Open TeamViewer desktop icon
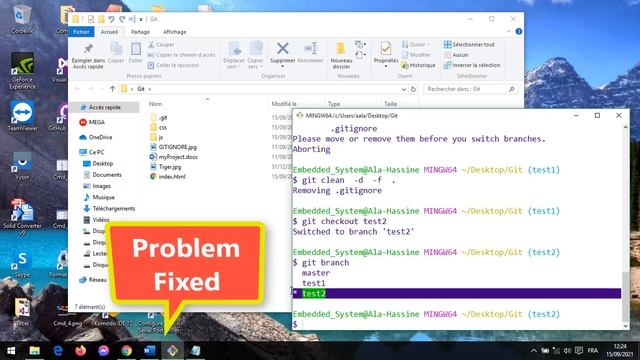 coord(22,116)
